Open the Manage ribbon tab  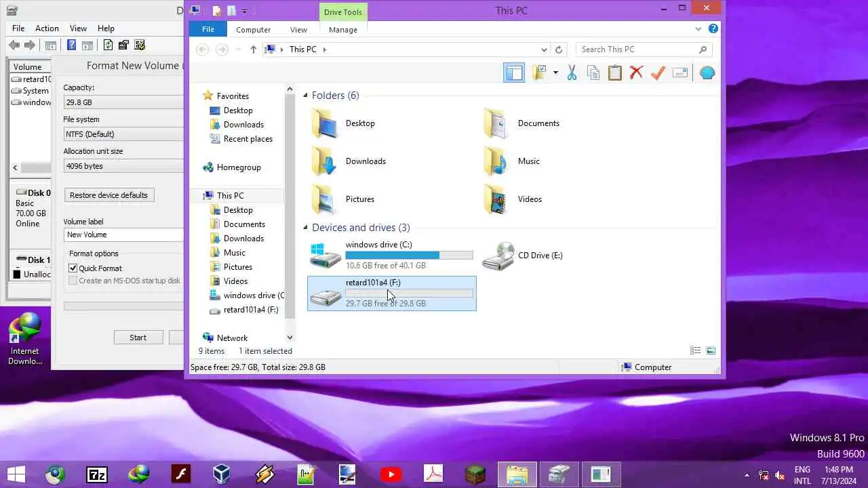coord(343,30)
